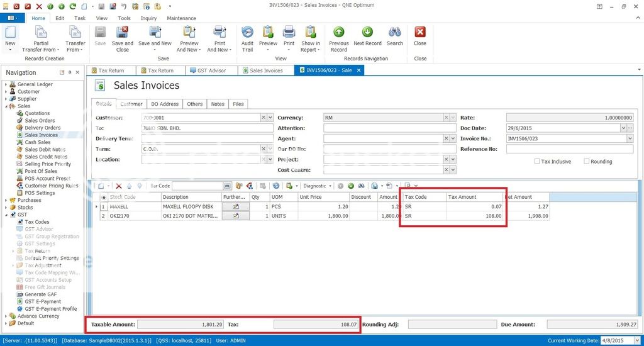Viewport: 644px width, 346px height.
Task: Click the Reference No input field
Action: click(x=569, y=150)
